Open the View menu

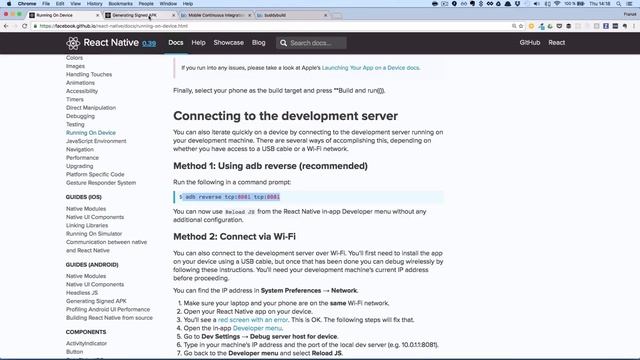click(76, 4)
